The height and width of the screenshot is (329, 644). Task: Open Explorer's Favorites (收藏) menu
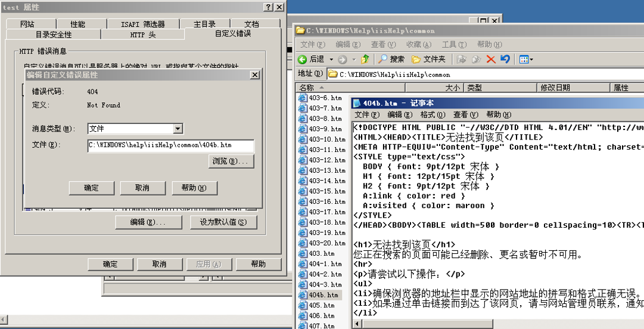(x=419, y=44)
